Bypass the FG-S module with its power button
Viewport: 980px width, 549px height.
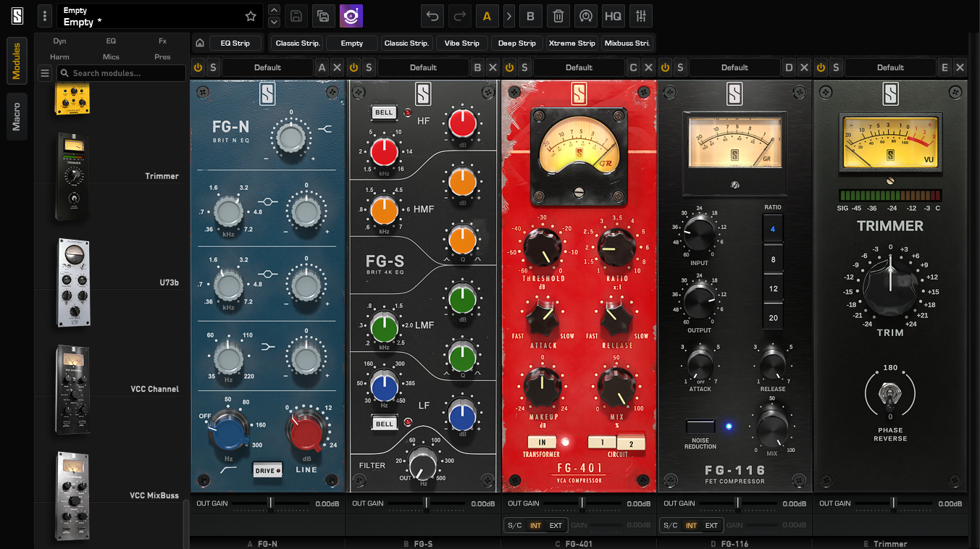[x=354, y=67]
